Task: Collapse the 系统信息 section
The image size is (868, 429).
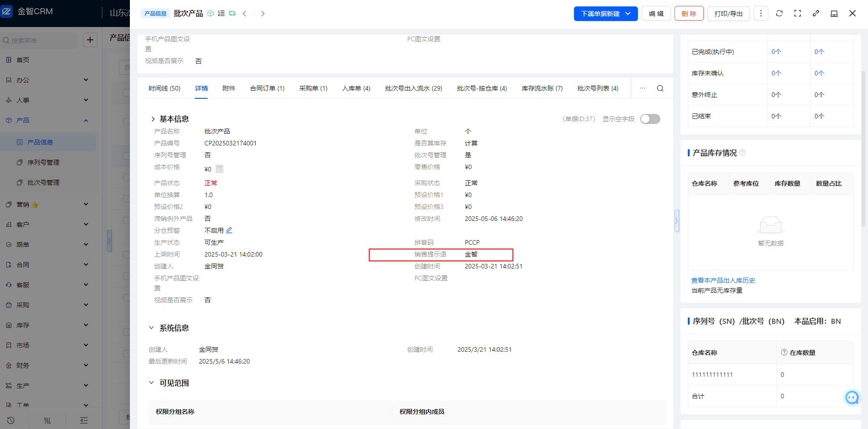Action: click(x=151, y=328)
